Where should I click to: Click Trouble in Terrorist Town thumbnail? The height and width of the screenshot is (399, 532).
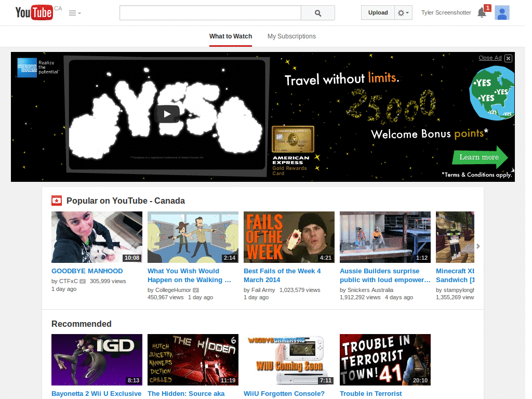[x=385, y=360]
